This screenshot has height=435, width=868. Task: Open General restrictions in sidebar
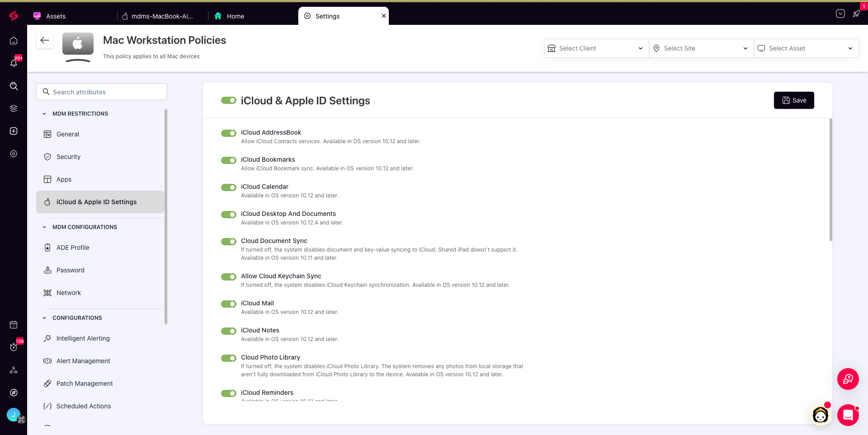click(x=100, y=134)
